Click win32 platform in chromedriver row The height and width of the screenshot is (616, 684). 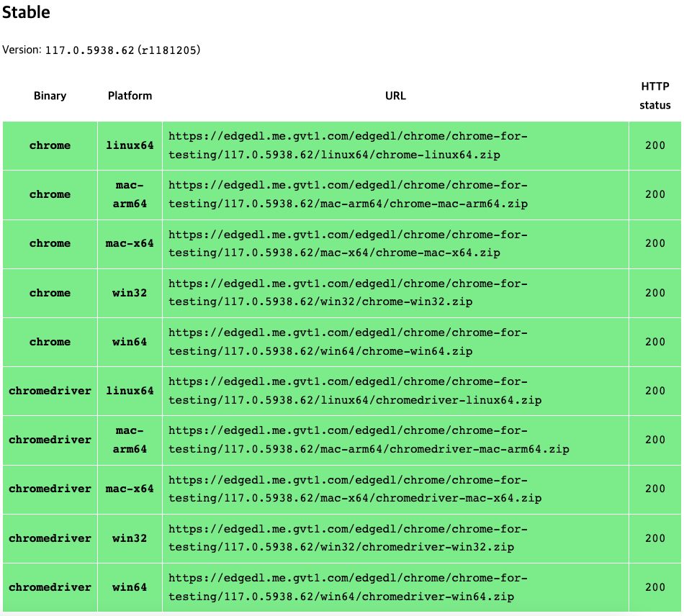click(130, 538)
